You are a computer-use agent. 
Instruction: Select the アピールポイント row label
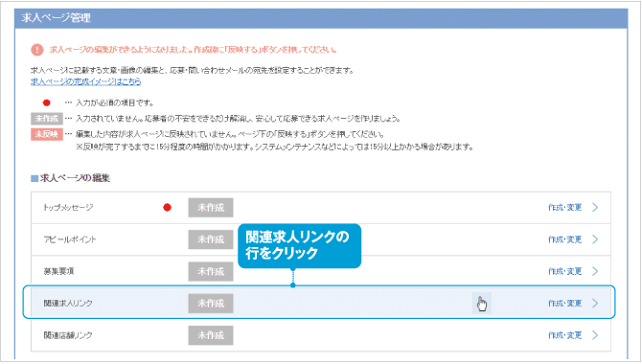70,239
